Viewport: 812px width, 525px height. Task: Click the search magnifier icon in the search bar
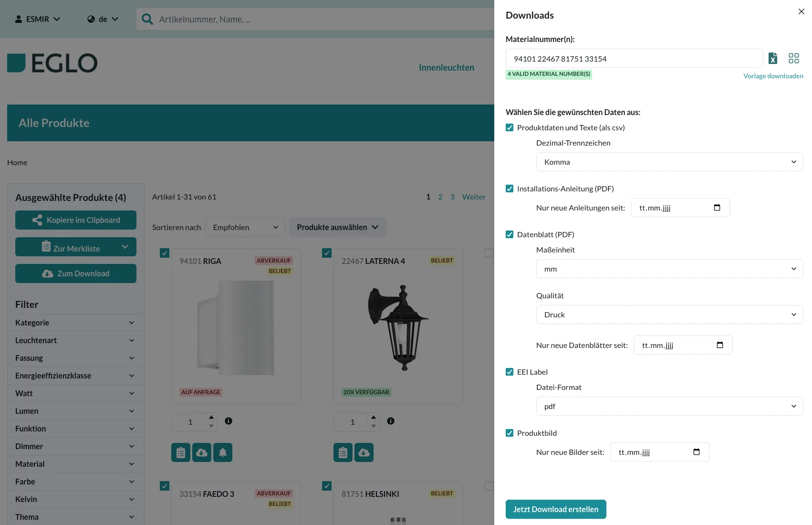point(147,19)
